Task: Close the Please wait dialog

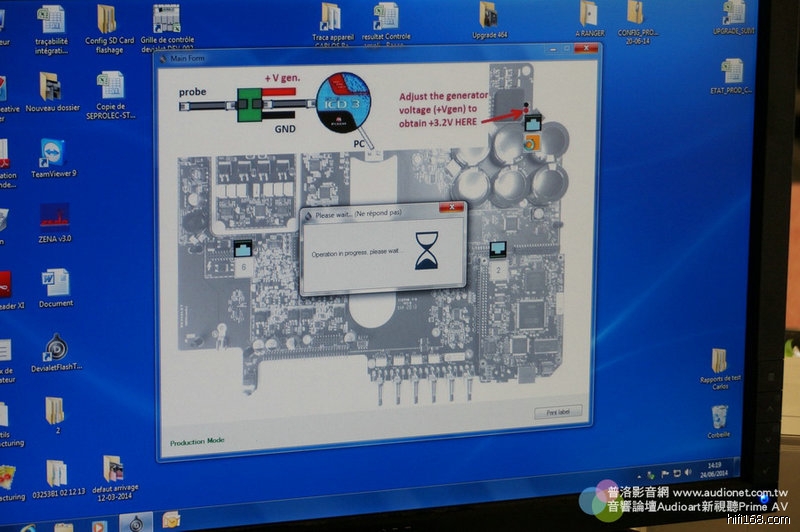Action: click(453, 207)
